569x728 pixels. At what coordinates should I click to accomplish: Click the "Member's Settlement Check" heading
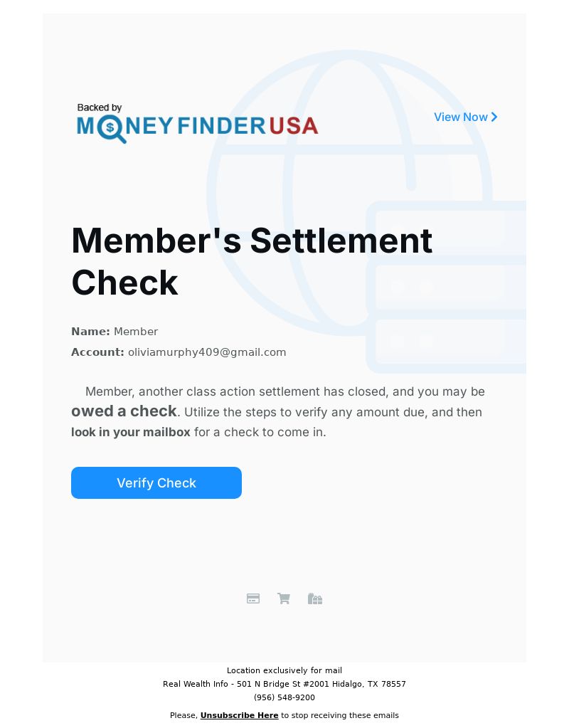252,261
